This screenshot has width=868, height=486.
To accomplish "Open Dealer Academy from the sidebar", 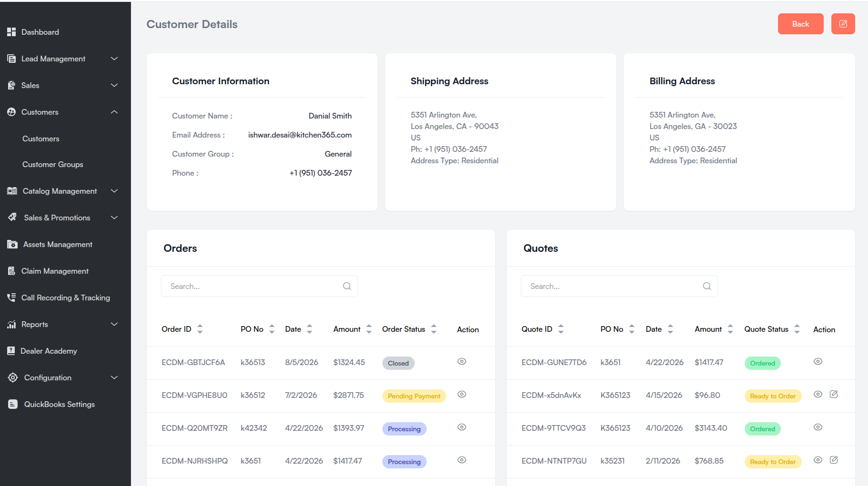I will 49,351.
